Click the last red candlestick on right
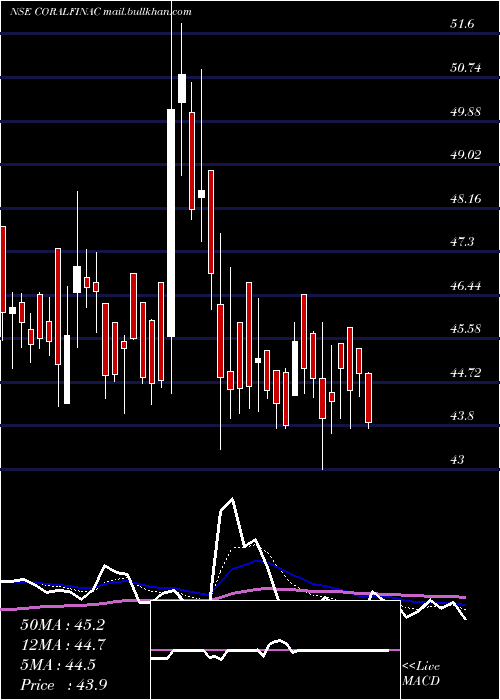The height and width of the screenshot is (700, 500). click(x=368, y=398)
